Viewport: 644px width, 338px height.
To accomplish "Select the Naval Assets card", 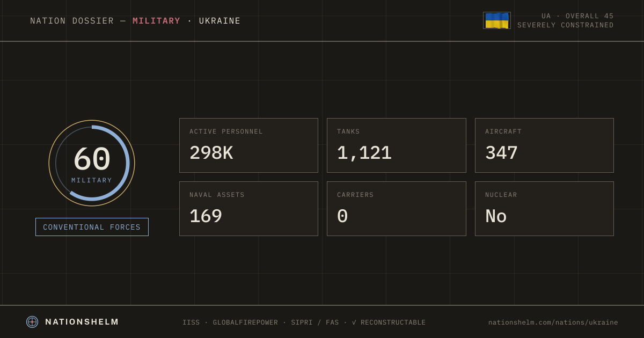I will click(x=248, y=209).
